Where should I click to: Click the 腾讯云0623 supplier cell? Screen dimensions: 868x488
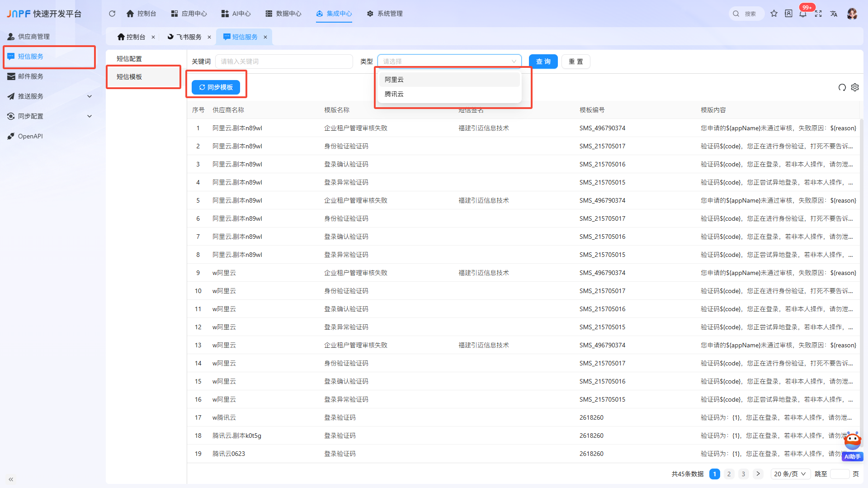click(229, 454)
